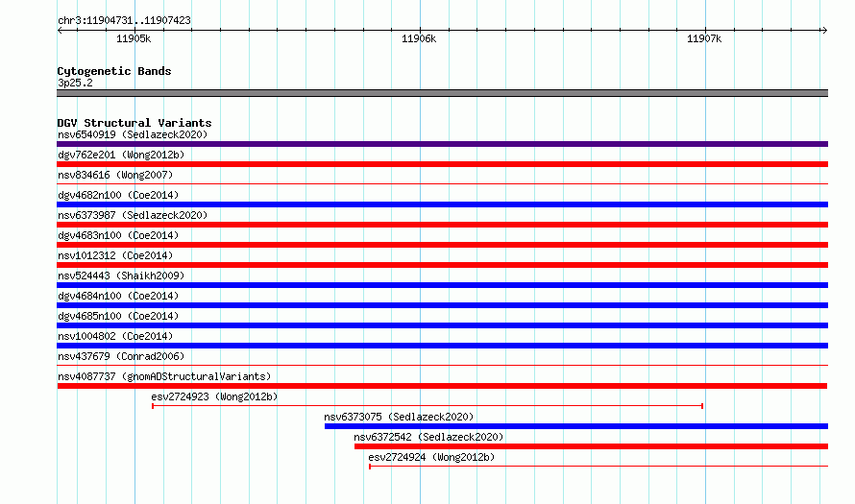Select the blue dgv4684n100 variant bar
The image size is (855, 504).
[x=442, y=305]
